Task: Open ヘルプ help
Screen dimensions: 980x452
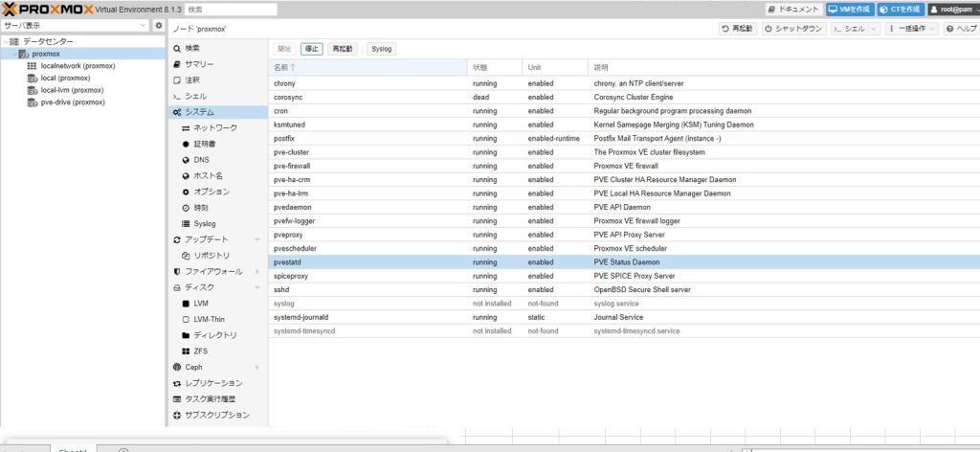Action: (961, 29)
